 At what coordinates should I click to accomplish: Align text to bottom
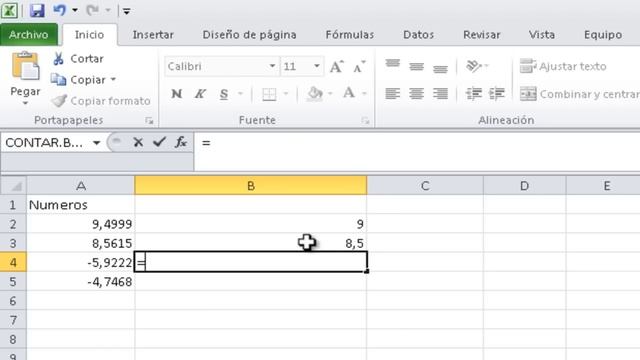click(440, 68)
